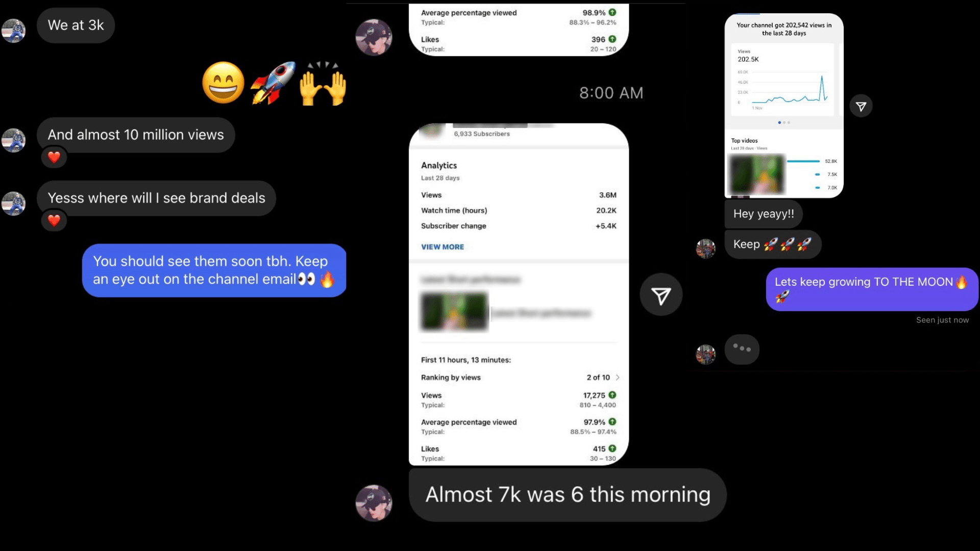Select the 'You should see them soon tbh' message
This screenshot has height=551, width=980.
tap(214, 270)
